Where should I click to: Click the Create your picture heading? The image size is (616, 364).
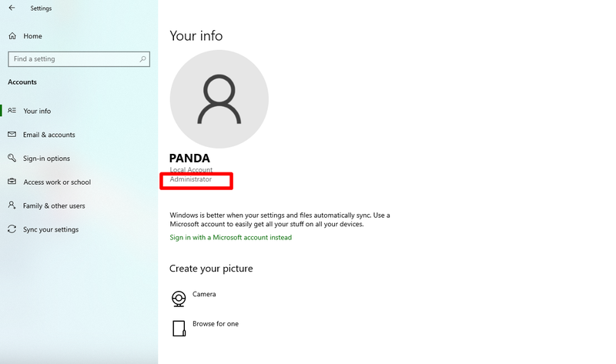(x=211, y=269)
